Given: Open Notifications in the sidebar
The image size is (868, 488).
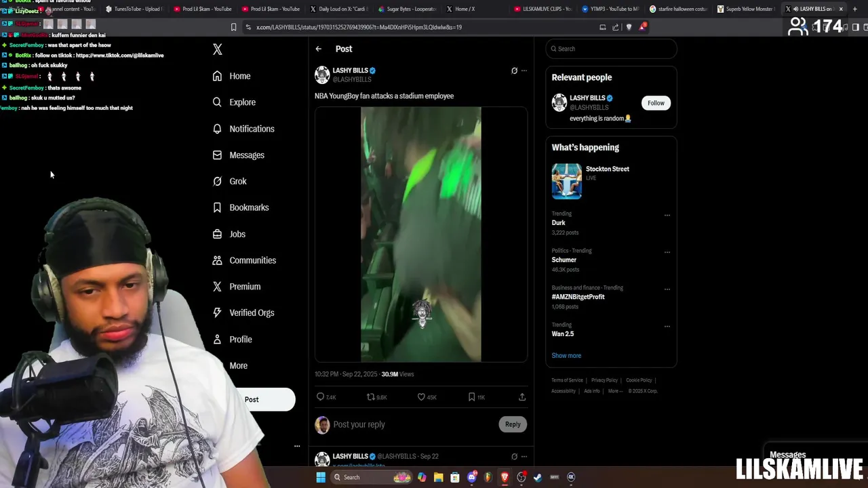Looking at the screenshot, I should click(243, 129).
